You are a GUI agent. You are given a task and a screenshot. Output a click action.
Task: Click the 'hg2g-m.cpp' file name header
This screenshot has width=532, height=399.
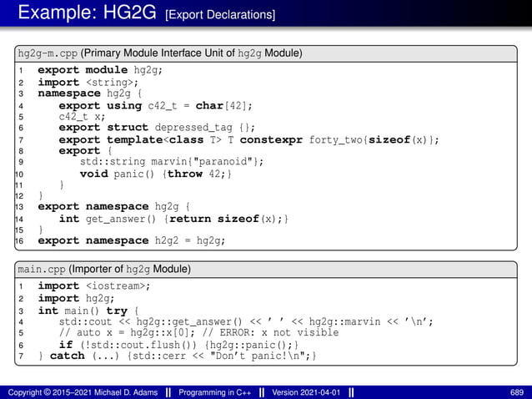48,53
